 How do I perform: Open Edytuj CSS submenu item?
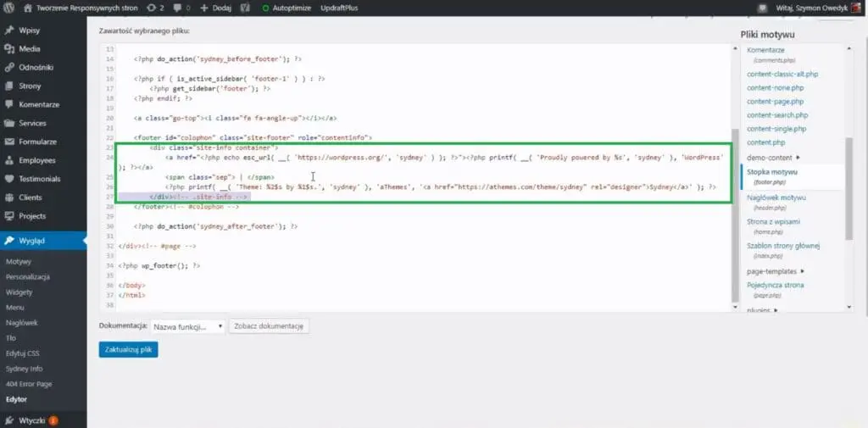pyautogui.click(x=22, y=353)
